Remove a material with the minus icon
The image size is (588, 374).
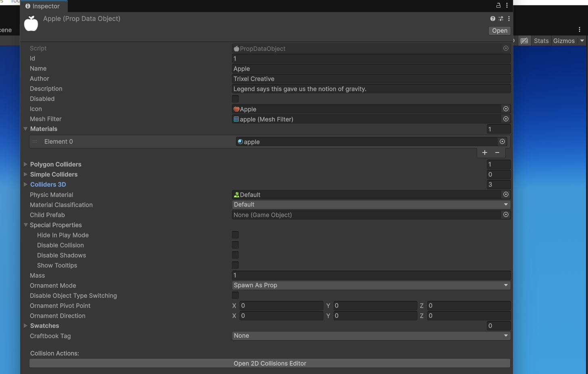497,153
